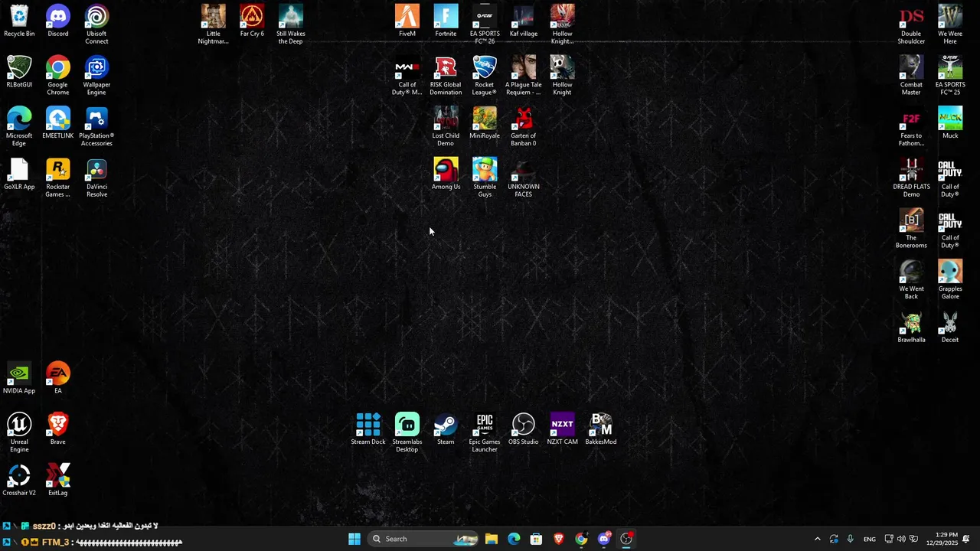Launch the FiveM desktop shortcut

click(407, 21)
